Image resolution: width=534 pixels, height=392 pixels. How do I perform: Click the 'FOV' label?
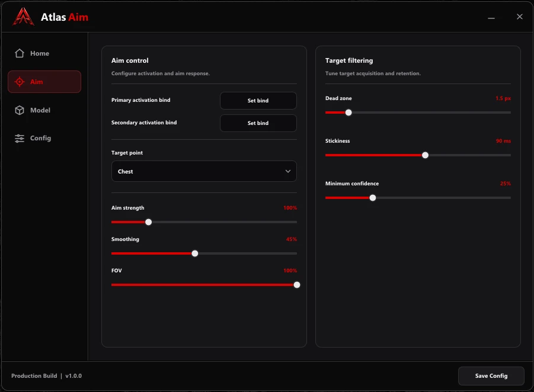117,271
